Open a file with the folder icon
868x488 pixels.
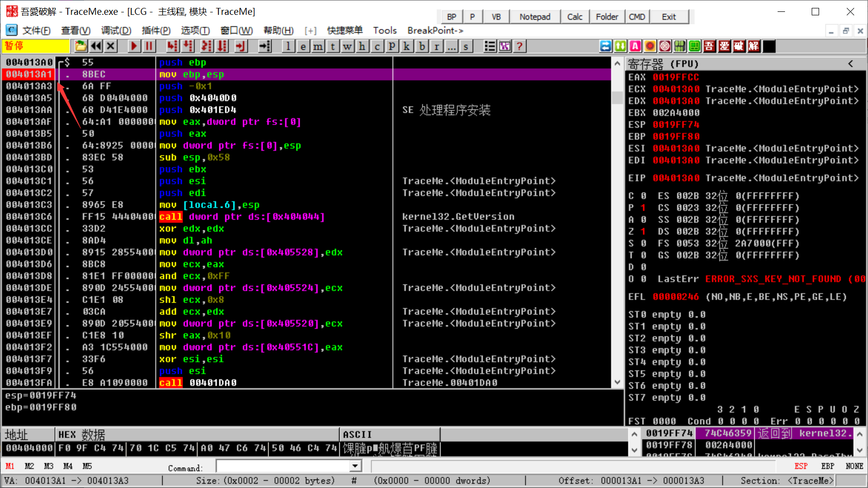81,46
